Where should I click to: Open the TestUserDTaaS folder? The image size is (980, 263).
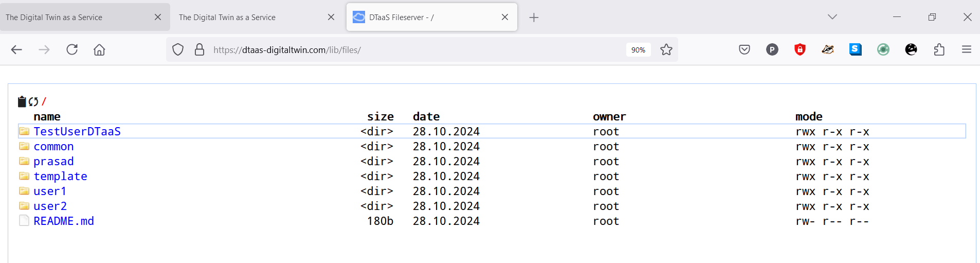(x=77, y=131)
